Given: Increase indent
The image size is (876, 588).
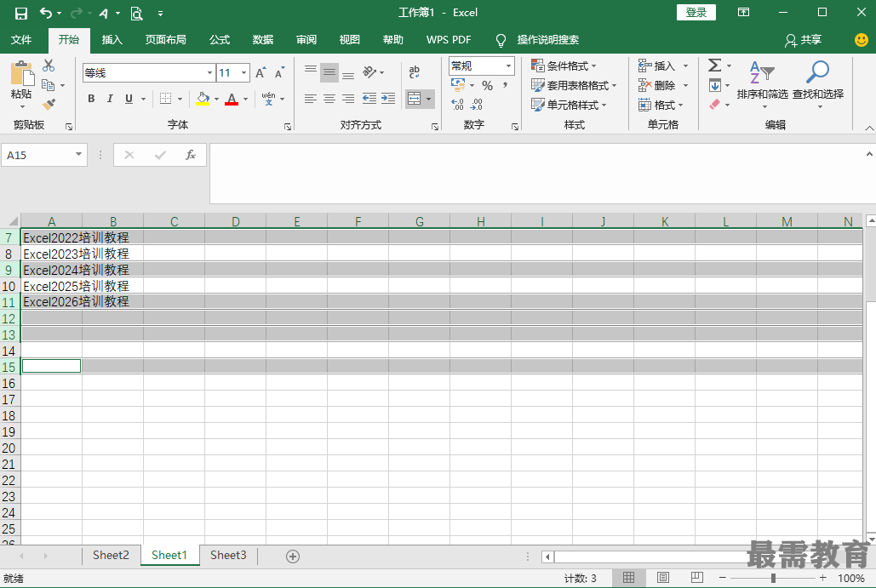Looking at the screenshot, I should (388, 99).
